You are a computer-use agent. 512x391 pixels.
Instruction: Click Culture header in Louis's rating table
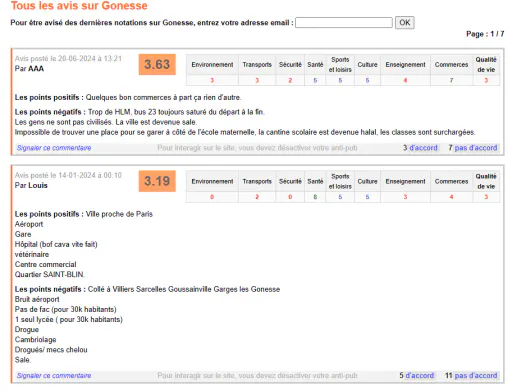(x=367, y=181)
